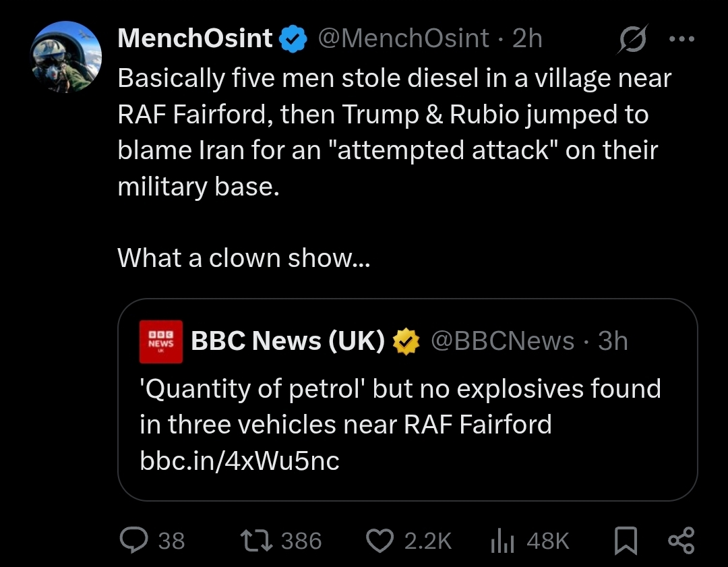
Task: Tap the repost arrows icon
Action: point(256,541)
